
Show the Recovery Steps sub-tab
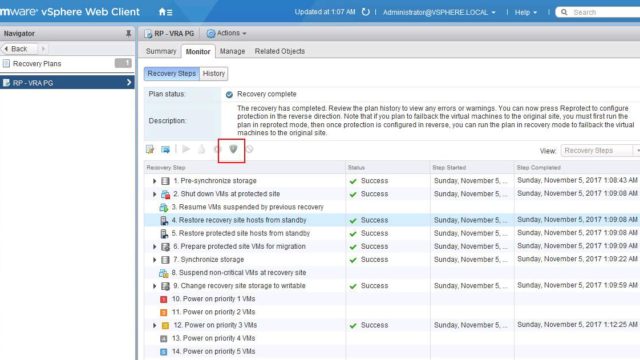pos(171,73)
